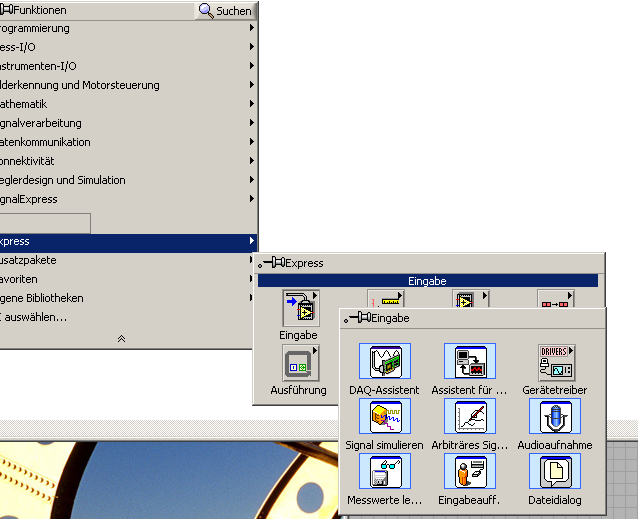This screenshot has width=638, height=519.
Task: Open the Mess-I/O category
Action: click(x=128, y=47)
